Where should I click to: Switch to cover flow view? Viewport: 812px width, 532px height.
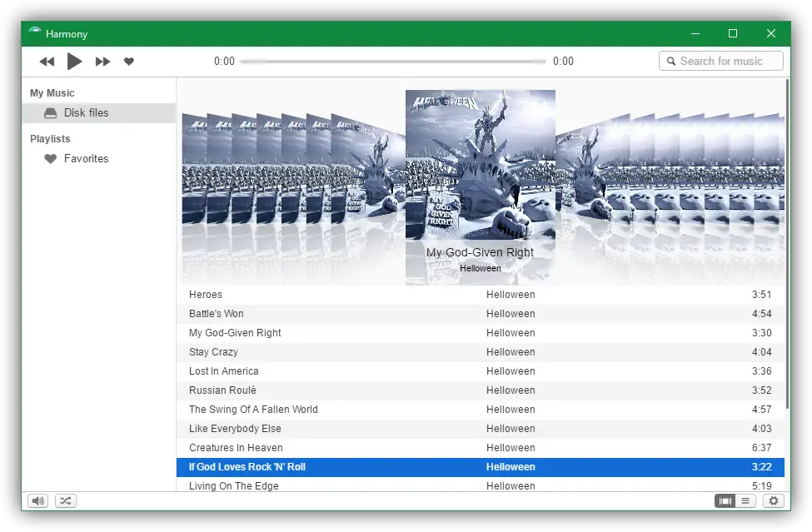[725, 501]
